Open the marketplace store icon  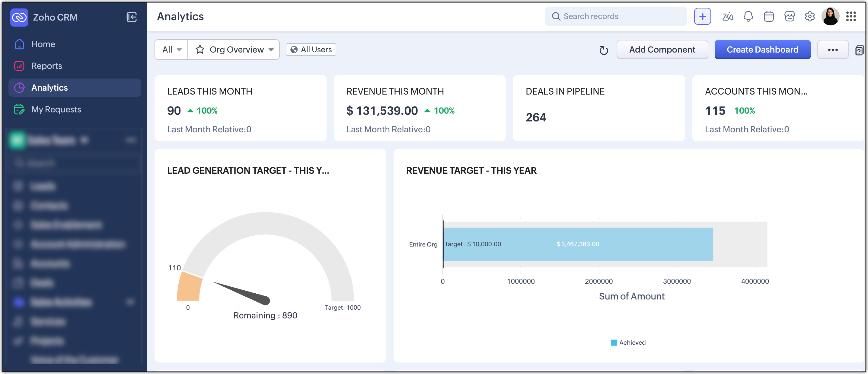point(789,16)
